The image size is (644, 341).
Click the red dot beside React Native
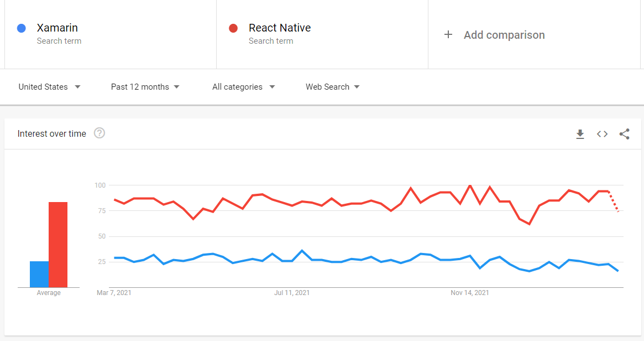pyautogui.click(x=233, y=28)
